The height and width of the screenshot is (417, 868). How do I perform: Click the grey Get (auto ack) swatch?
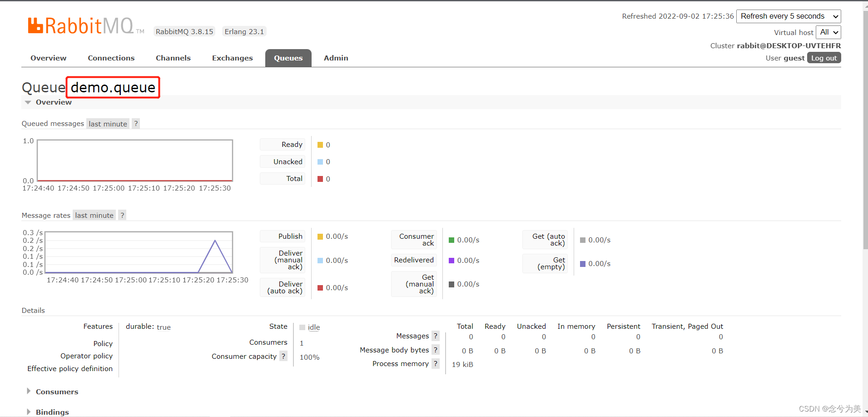(583, 240)
